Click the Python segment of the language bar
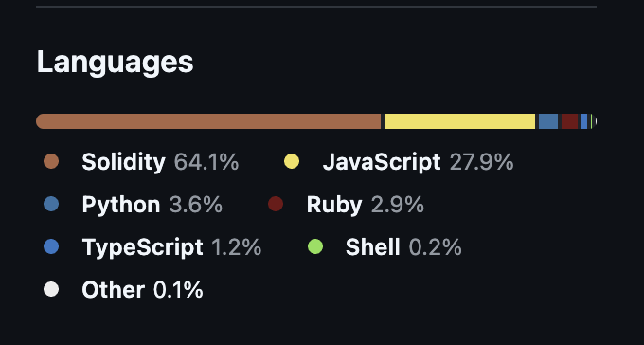The width and height of the screenshot is (644, 345). pyautogui.click(x=548, y=121)
